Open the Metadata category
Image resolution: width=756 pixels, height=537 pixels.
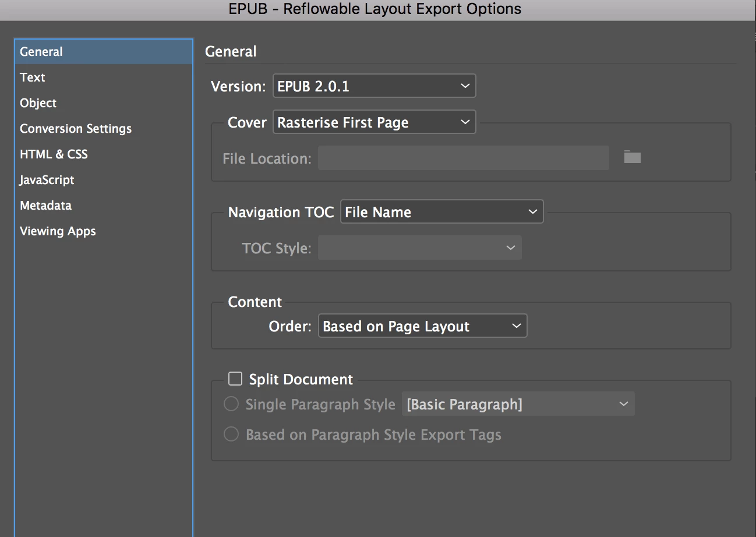[104, 206]
